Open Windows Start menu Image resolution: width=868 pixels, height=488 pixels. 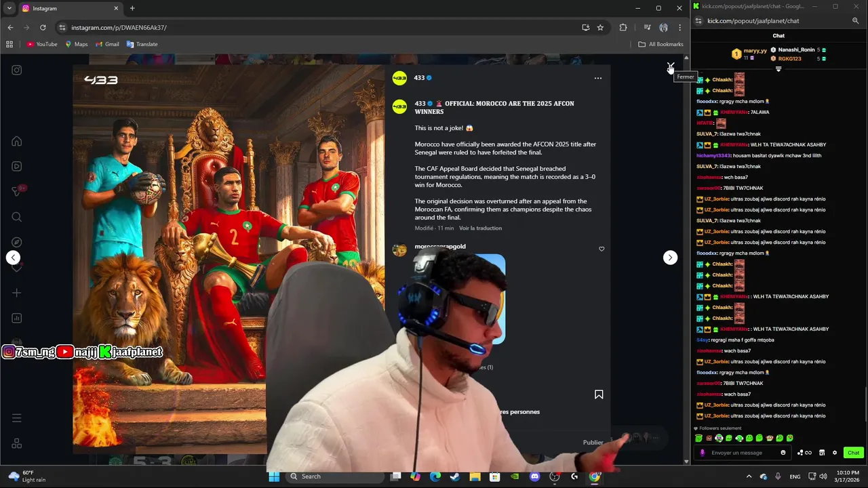pos(274,476)
